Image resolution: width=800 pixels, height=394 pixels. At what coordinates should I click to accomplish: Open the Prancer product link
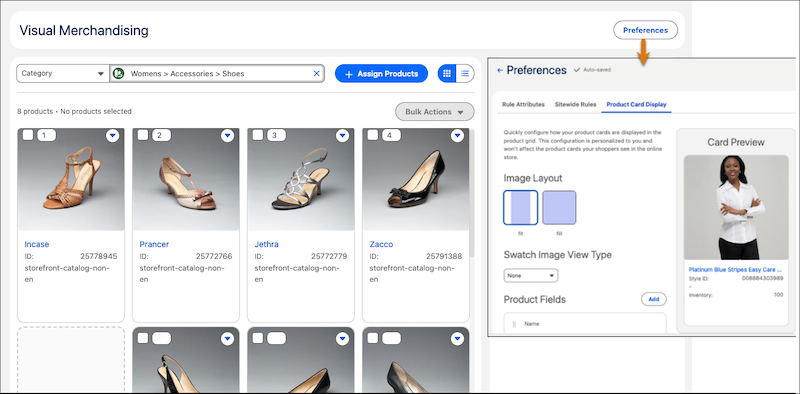154,244
